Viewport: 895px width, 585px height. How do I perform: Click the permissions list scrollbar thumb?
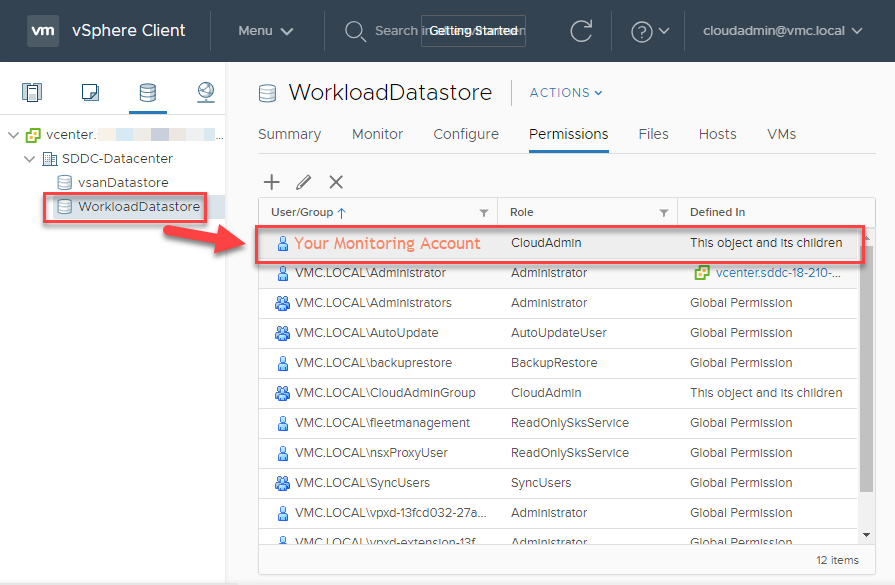pyautogui.click(x=866, y=368)
